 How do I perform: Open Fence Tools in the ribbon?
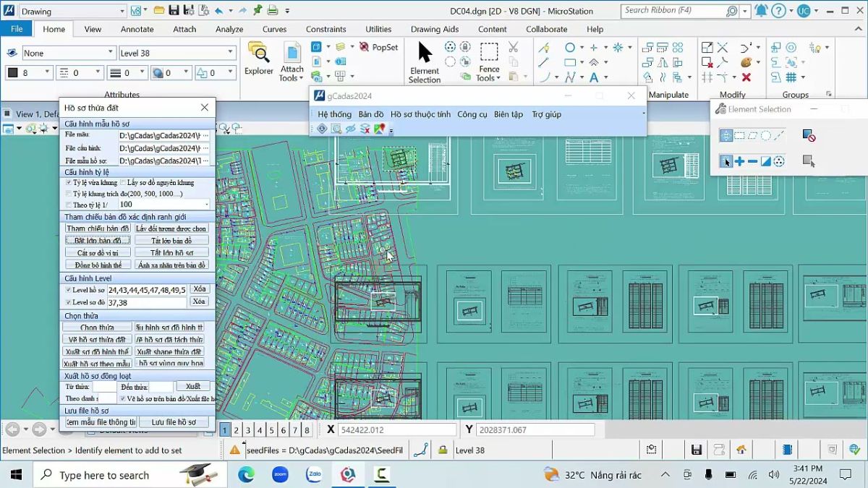[x=490, y=62]
